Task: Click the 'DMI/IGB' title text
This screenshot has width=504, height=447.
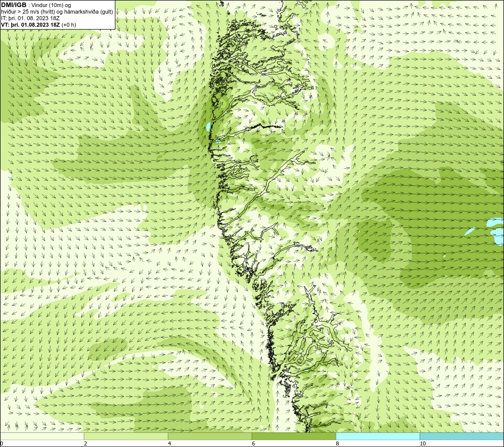Action: (x=14, y=5)
